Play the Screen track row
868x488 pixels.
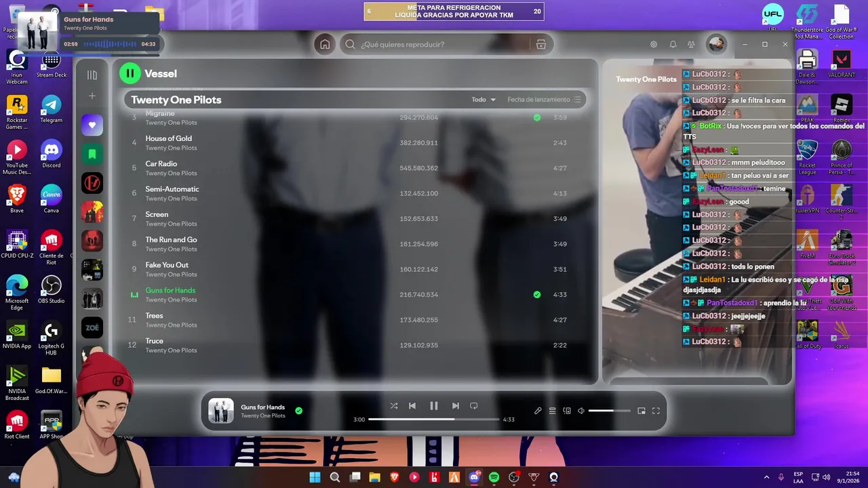pos(356,219)
